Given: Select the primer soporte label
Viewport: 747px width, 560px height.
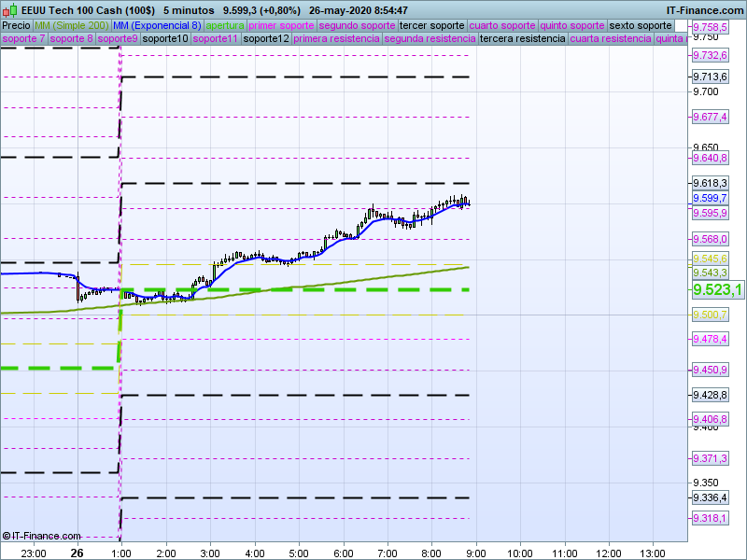Looking at the screenshot, I should point(281,25).
